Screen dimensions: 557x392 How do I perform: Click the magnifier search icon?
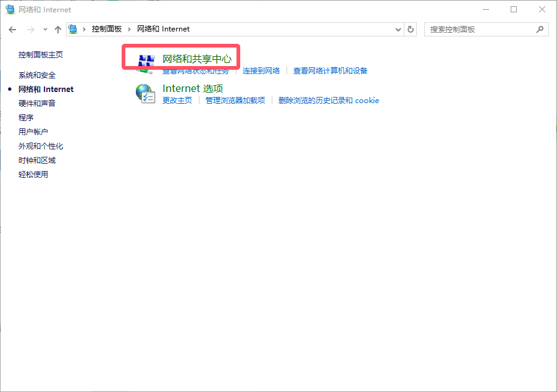tap(540, 29)
